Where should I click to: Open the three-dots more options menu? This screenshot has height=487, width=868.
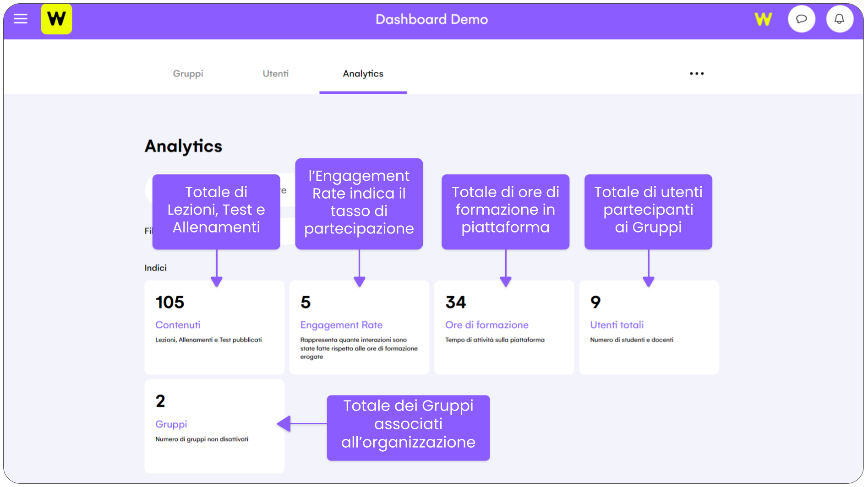(x=697, y=74)
